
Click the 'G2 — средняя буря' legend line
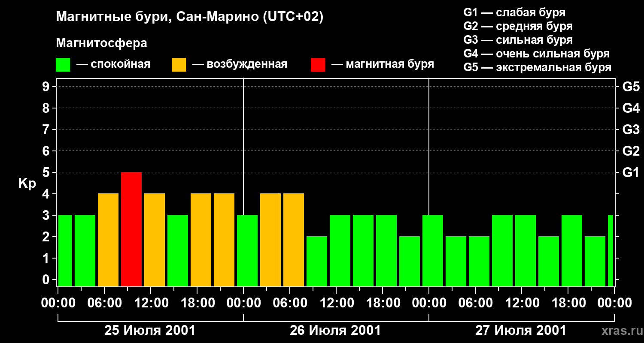518,26
